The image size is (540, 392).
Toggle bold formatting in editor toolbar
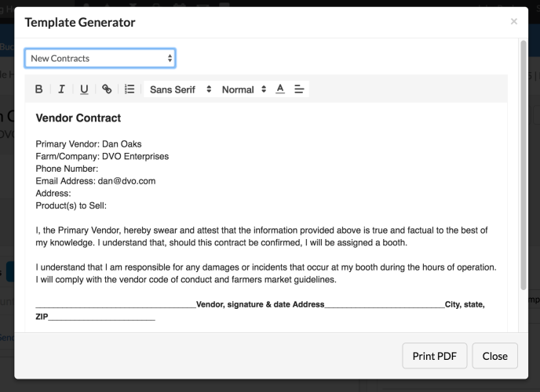(39, 89)
